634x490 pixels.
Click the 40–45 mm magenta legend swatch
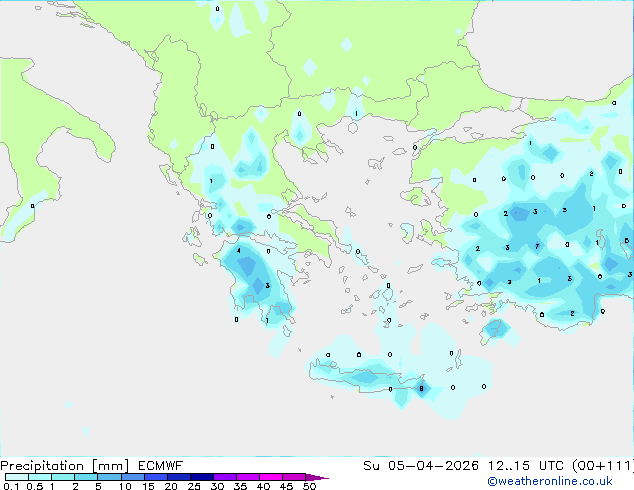click(x=271, y=477)
